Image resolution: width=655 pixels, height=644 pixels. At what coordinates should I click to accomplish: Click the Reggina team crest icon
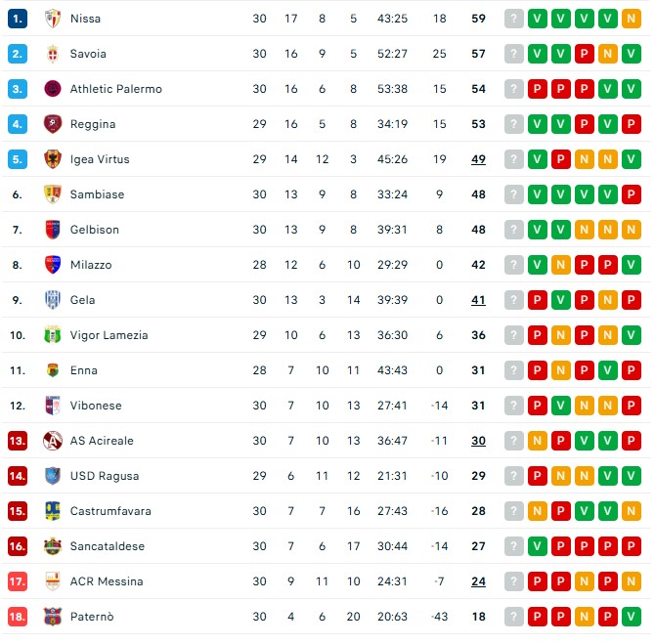[x=53, y=124]
